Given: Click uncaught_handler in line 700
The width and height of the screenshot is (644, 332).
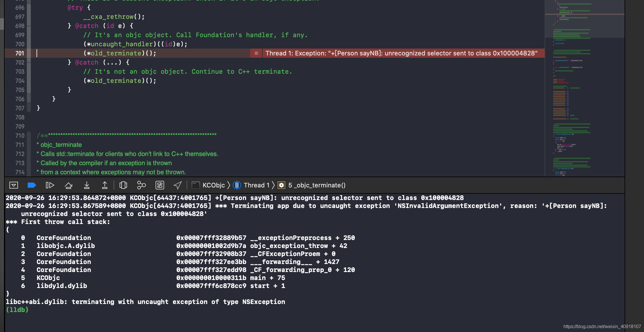Looking at the screenshot, I should [122, 44].
